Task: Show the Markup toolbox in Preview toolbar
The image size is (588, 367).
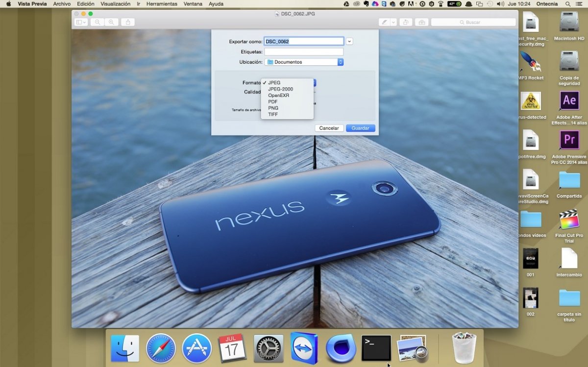Action: 421,22
